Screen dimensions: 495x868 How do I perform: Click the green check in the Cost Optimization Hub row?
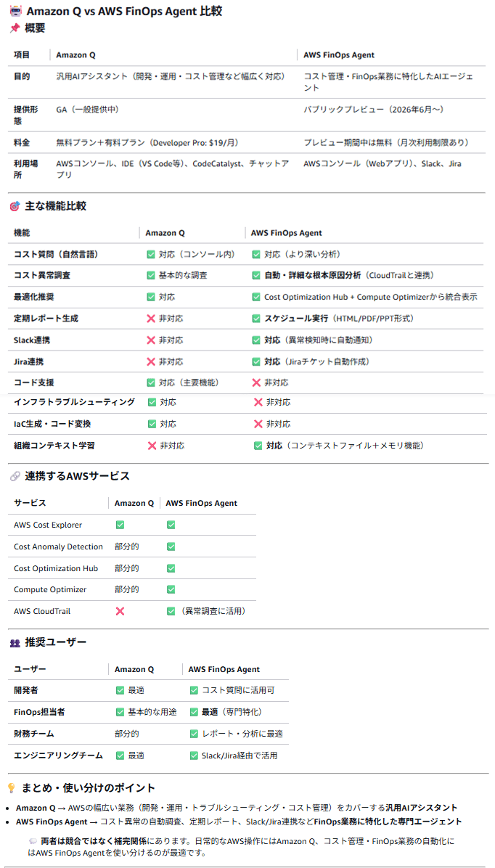point(171,568)
